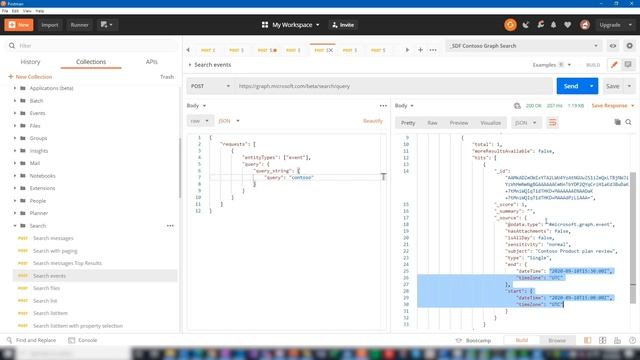Click the Beautify link
The height and width of the screenshot is (360, 640).
pyautogui.click(x=373, y=121)
